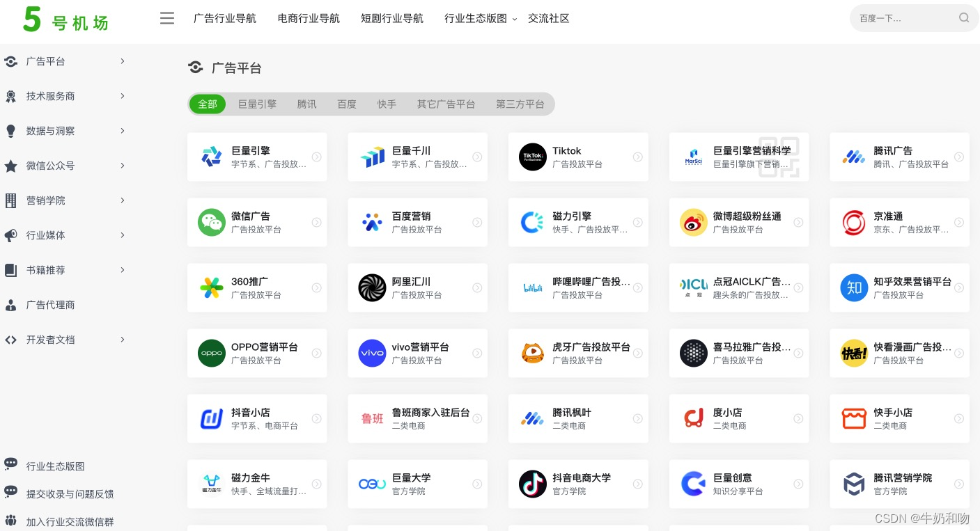The image size is (980, 531).
Task: Click the 知乎效果营销平台 logo
Action: (x=854, y=288)
